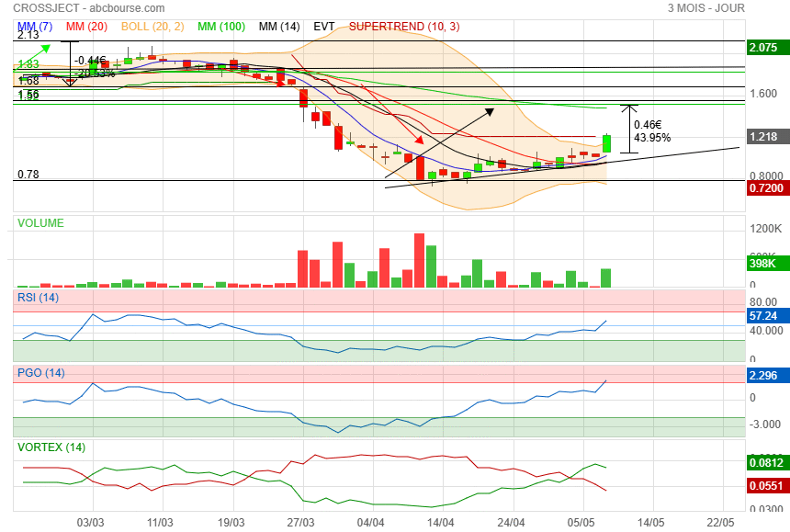Image resolution: width=790 pixels, height=532 pixels.
Task: Click the red 0.0551 vortex value tag
Action: [x=767, y=486]
